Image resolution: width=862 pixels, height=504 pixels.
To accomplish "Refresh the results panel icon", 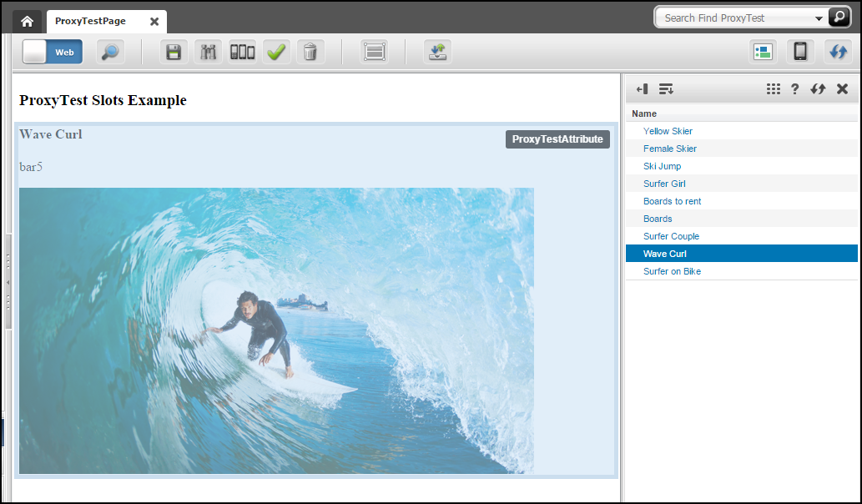I will [x=818, y=89].
